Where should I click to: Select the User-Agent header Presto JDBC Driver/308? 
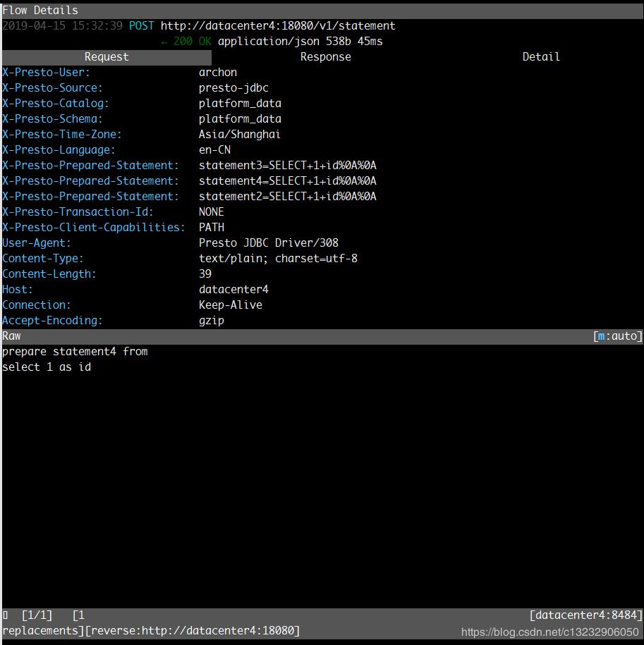(x=269, y=242)
